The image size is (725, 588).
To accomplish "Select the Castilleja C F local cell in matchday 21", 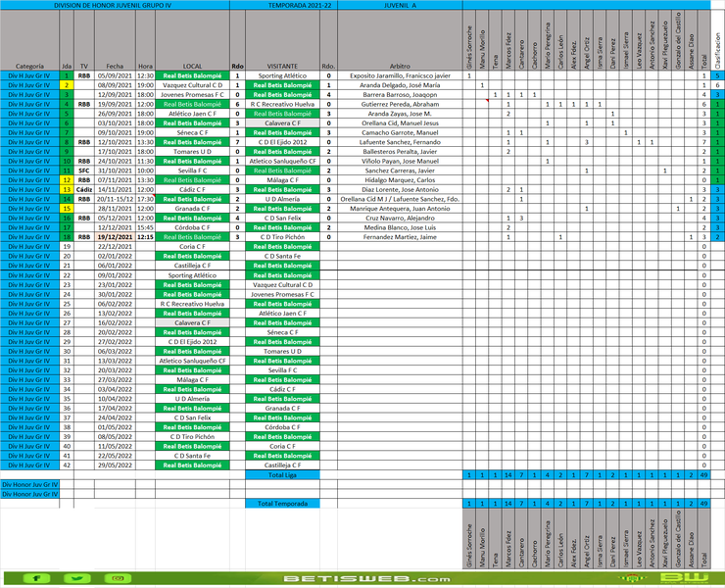I will [x=192, y=265].
